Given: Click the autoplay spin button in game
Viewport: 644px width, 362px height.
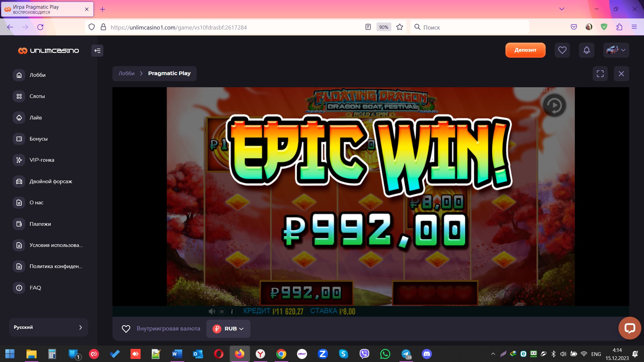Looking at the screenshot, I should point(554,105).
